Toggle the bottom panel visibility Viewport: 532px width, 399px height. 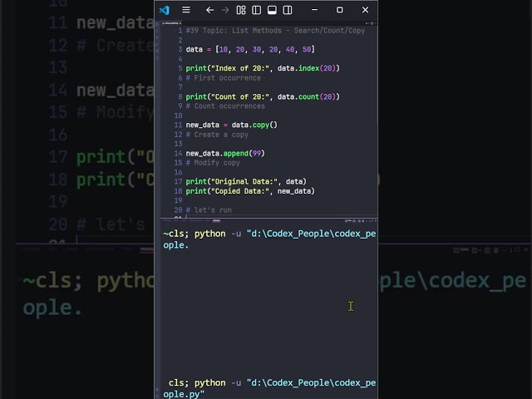pyautogui.click(x=272, y=10)
